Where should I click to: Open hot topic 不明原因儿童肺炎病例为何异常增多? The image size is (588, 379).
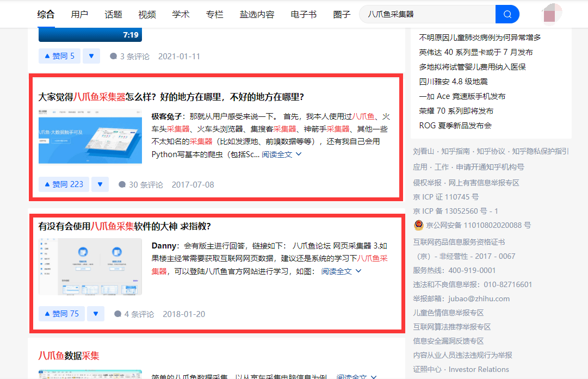[x=480, y=38]
